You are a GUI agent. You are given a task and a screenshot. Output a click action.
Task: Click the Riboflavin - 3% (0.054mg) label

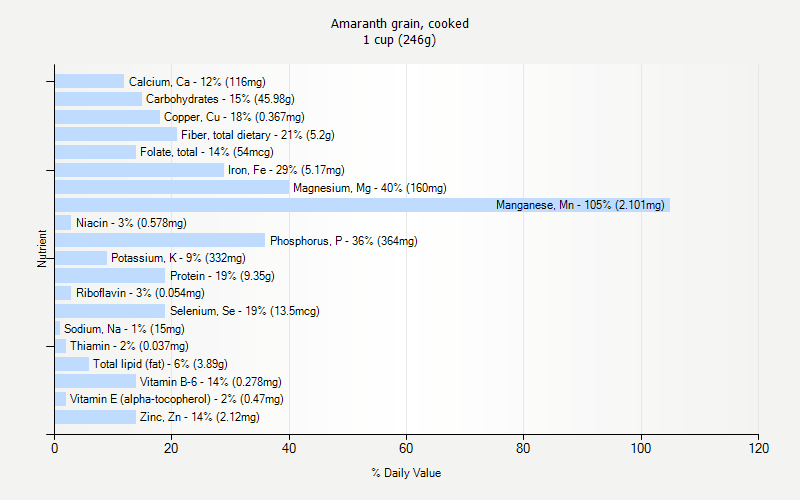tap(140, 293)
